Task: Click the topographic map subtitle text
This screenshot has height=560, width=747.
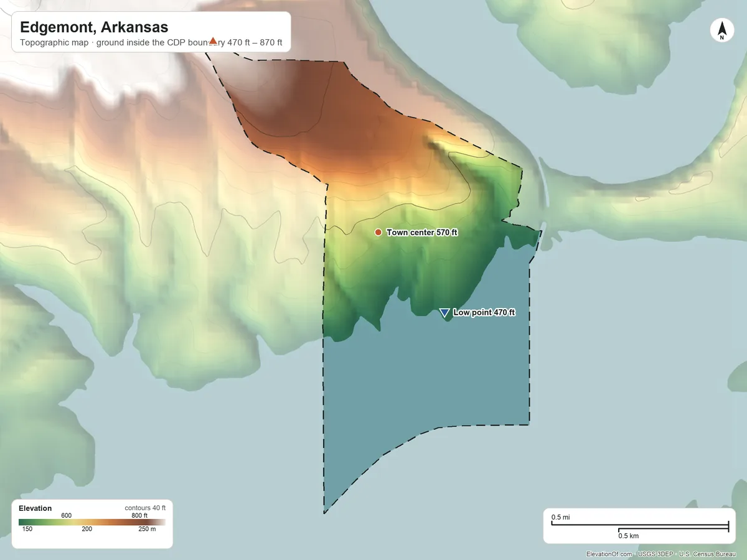Action: pyautogui.click(x=151, y=42)
